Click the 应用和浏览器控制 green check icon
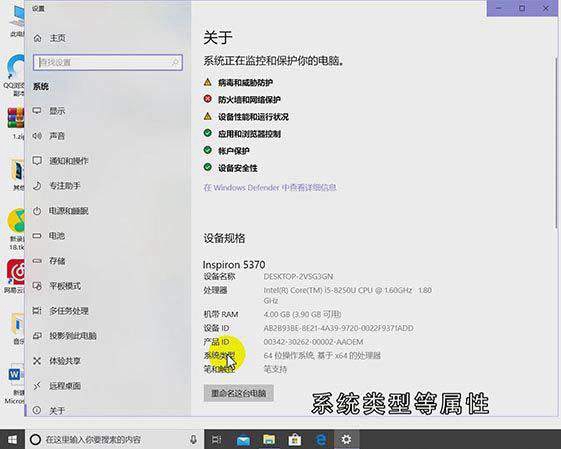Image resolution: width=561 pixels, height=449 pixels. tap(208, 133)
